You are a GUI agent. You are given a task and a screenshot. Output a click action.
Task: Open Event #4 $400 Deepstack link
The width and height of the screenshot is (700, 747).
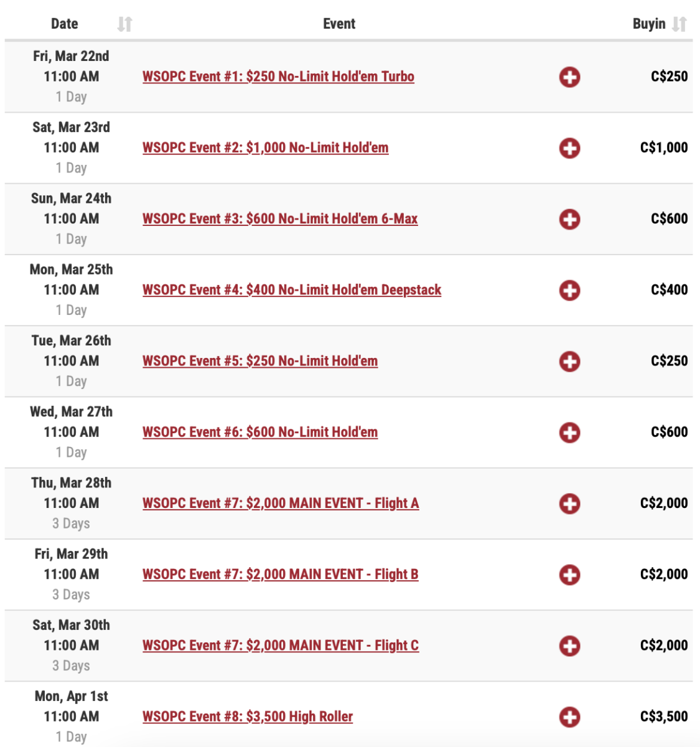[x=291, y=289]
